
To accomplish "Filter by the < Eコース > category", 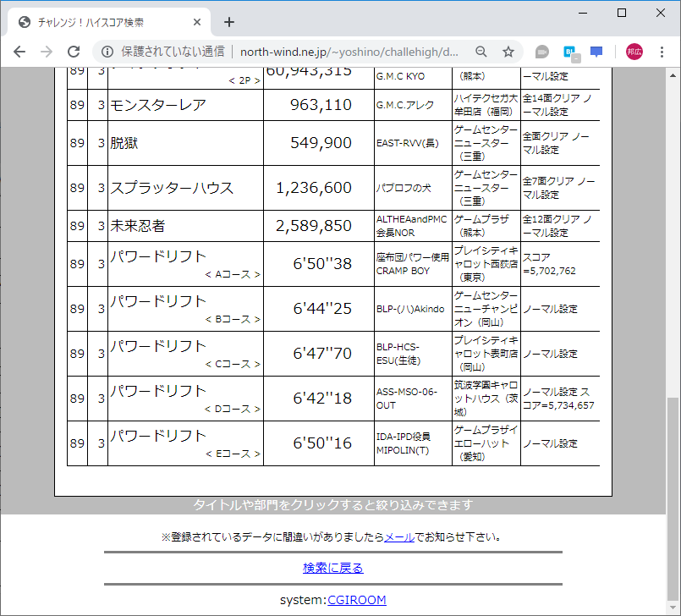I will 233,454.
